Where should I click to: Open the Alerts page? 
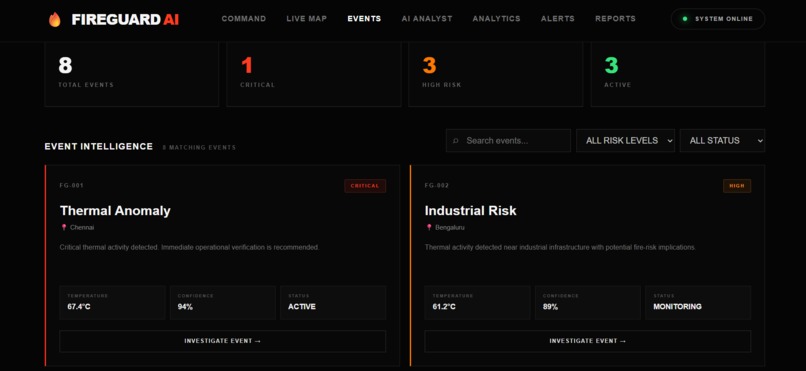click(x=558, y=18)
